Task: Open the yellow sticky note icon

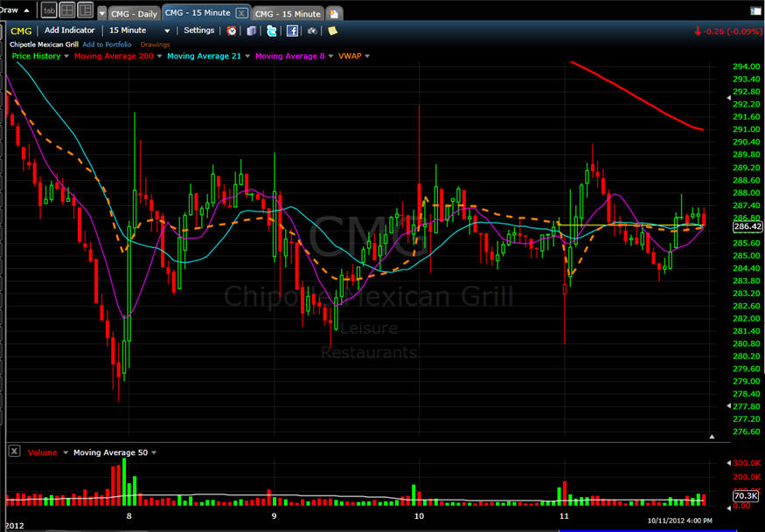Action: (333, 31)
